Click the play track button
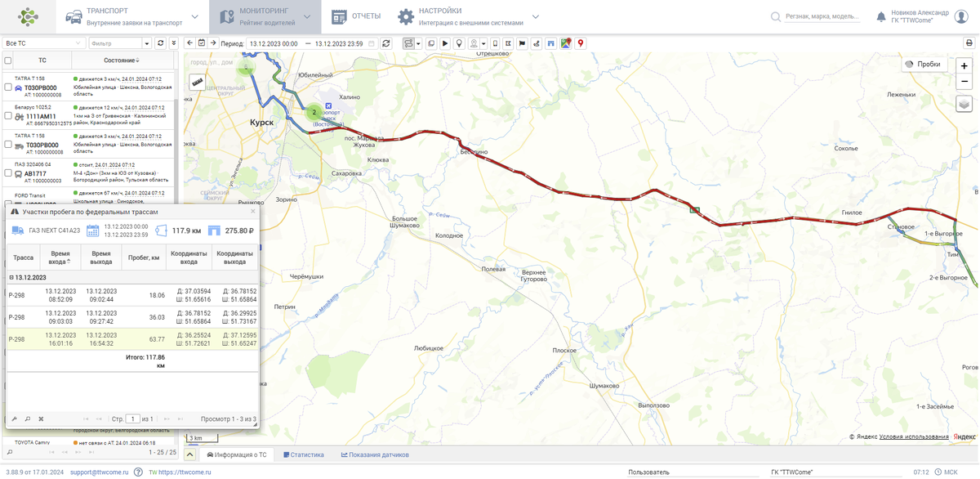The width and height of the screenshot is (980, 479). [445, 43]
